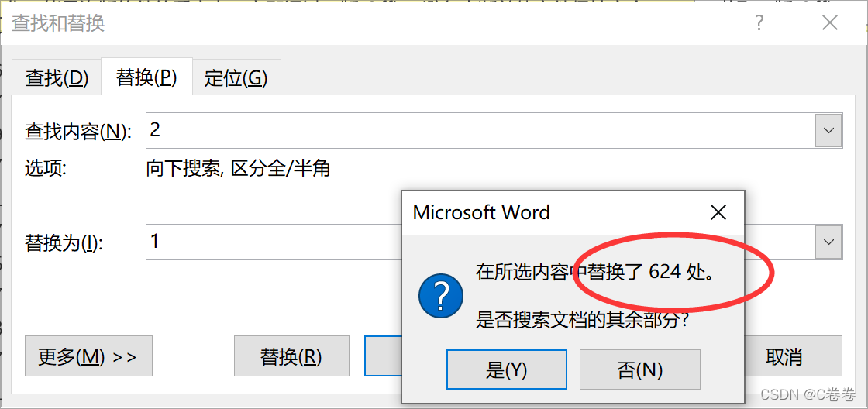Click the 向下搜索, 区分全/半角 options text
The image size is (868, 409).
[x=238, y=168]
